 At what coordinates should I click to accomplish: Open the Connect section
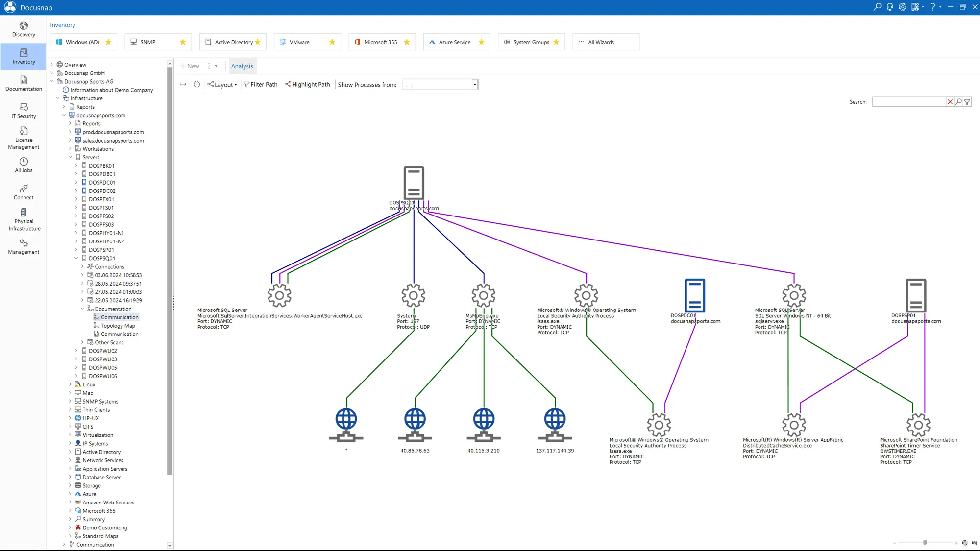pos(24,192)
